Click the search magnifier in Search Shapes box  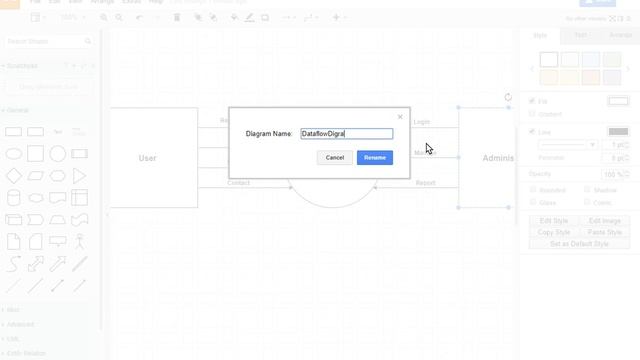(x=88, y=41)
